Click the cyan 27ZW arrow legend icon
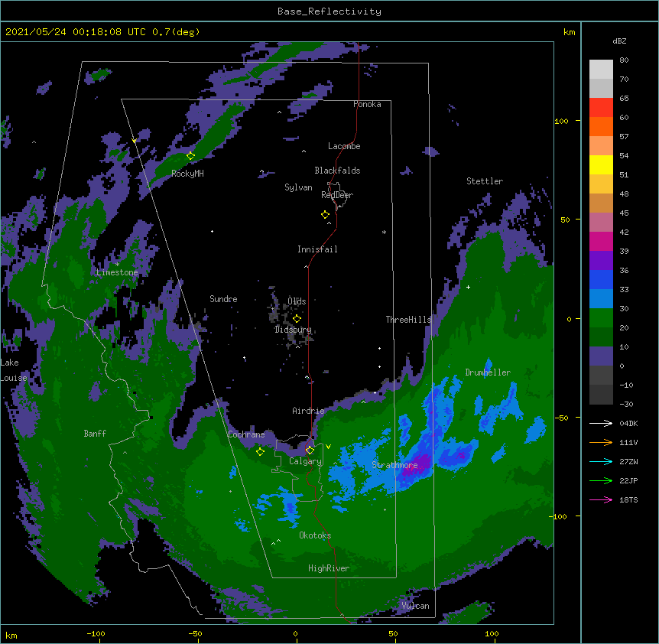 (x=601, y=461)
